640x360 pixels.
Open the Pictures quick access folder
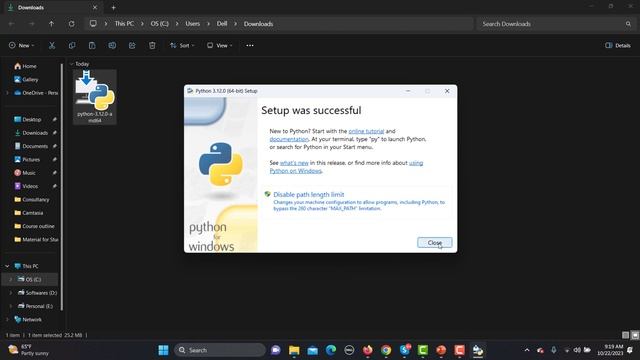tap(31, 160)
